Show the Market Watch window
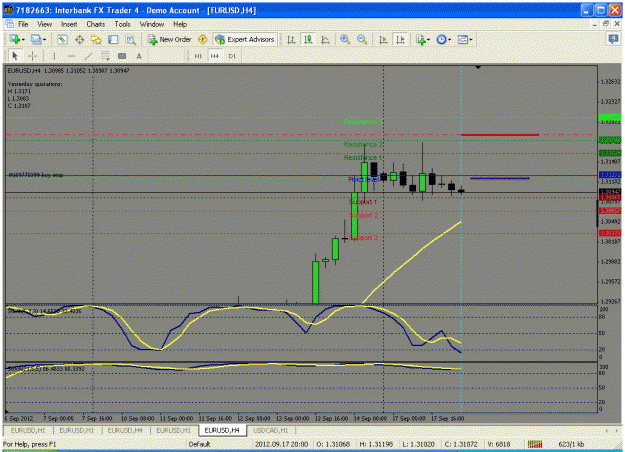The image size is (625, 452). 62,39
